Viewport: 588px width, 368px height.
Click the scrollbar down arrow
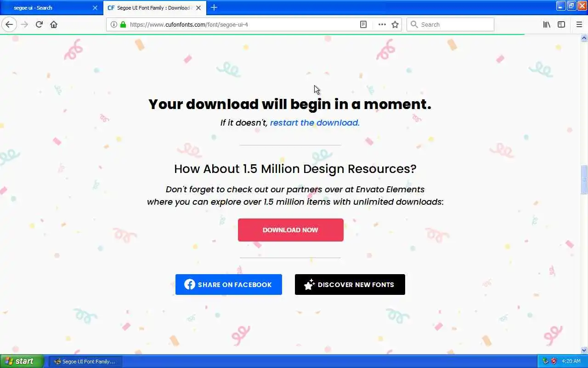pos(584,351)
